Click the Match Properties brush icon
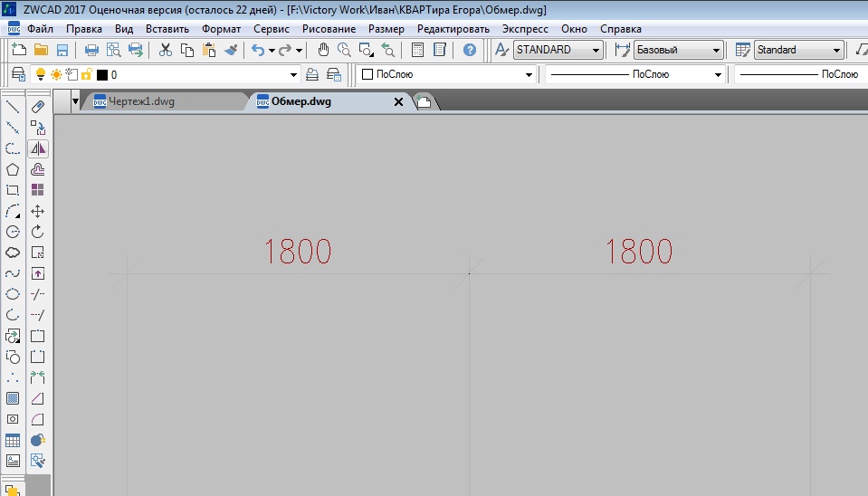Screen dimensions: 868x496 coord(231,50)
